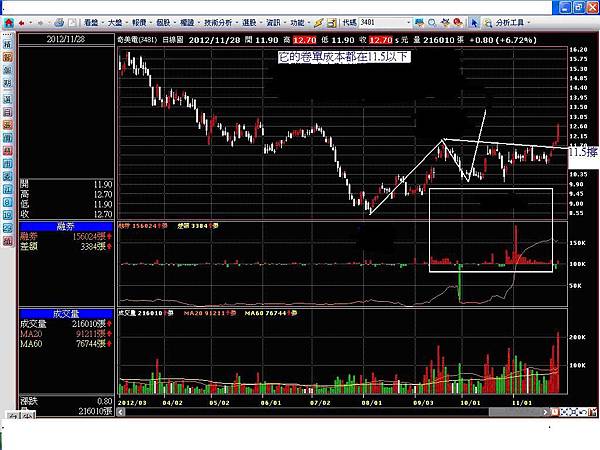600x450 pixels.
Task: Click the 目 sidebar icon
Action: [8, 112]
